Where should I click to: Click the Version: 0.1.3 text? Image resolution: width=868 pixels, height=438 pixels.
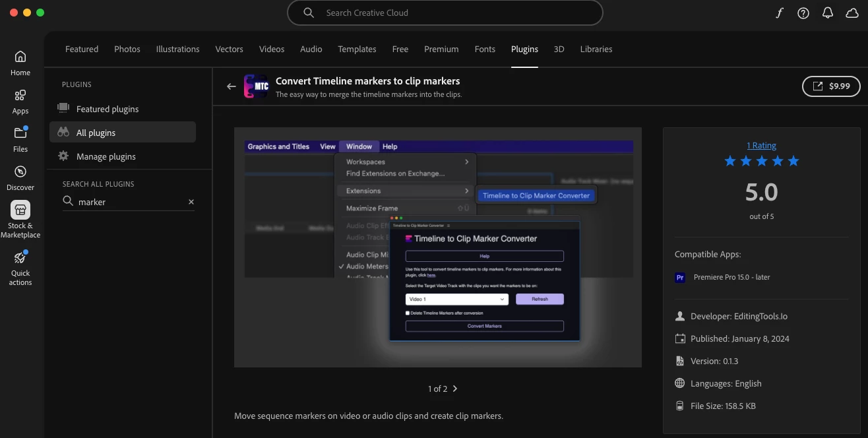[x=714, y=361]
